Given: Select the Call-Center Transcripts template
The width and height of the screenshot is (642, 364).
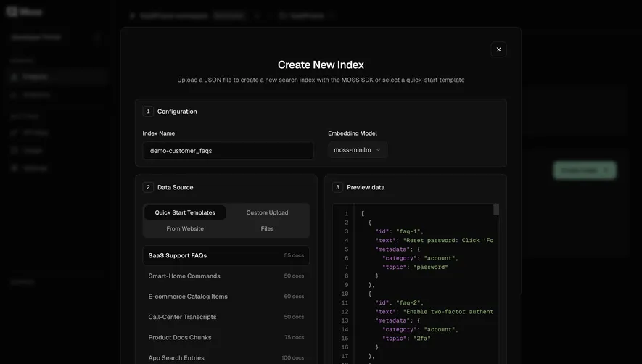Looking at the screenshot, I should (x=226, y=317).
